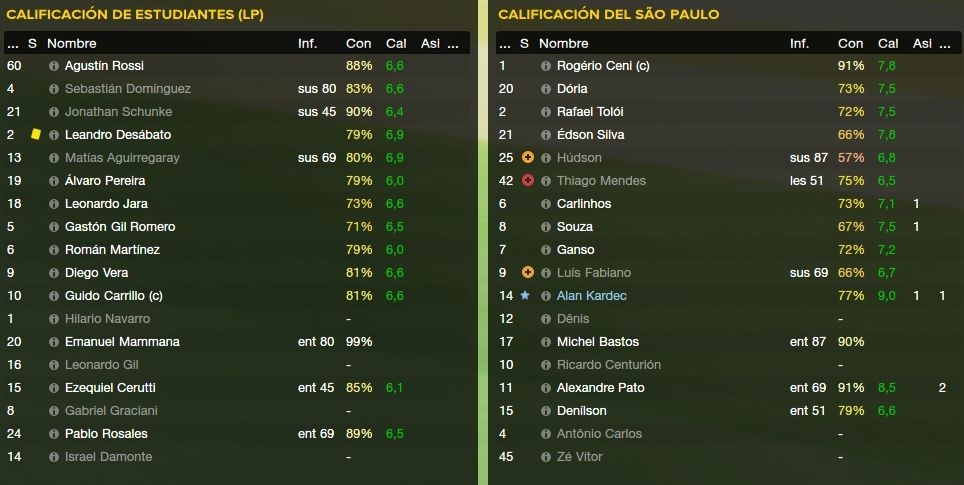
Task: Click São Paulo S status column header
Action: point(524,44)
